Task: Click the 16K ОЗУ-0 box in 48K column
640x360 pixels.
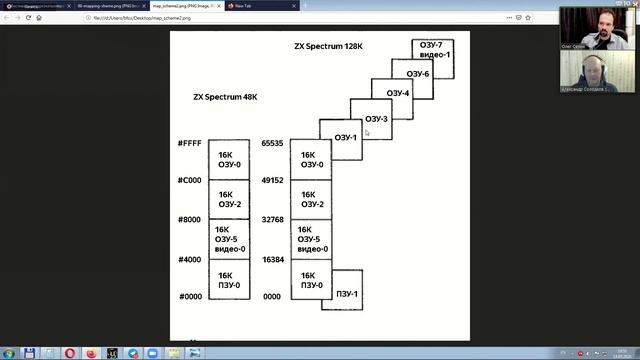Action: [229, 160]
